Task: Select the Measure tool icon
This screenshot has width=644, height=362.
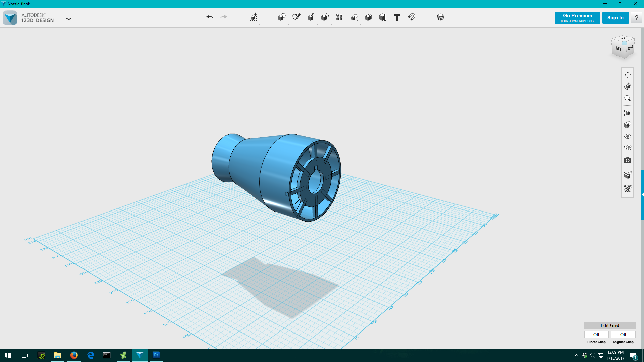Action: 383,17
